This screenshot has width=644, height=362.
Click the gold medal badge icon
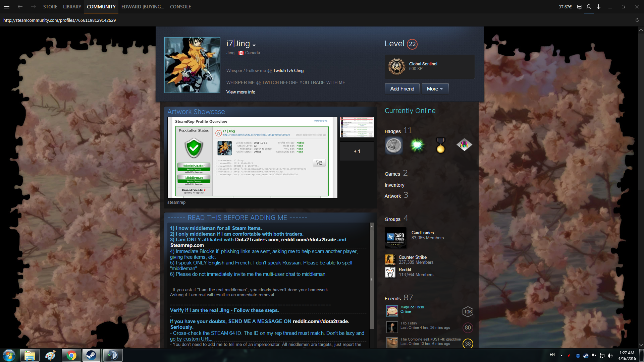point(440,145)
